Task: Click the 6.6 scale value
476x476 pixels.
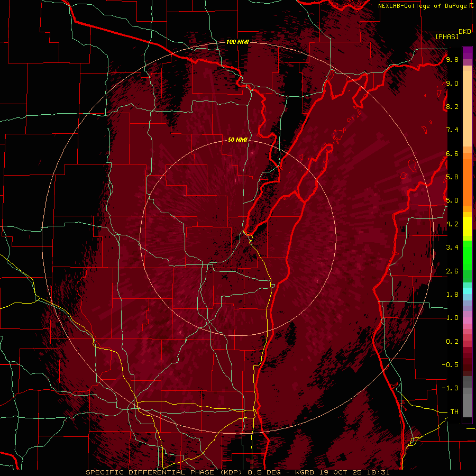Action: pyautogui.click(x=452, y=153)
